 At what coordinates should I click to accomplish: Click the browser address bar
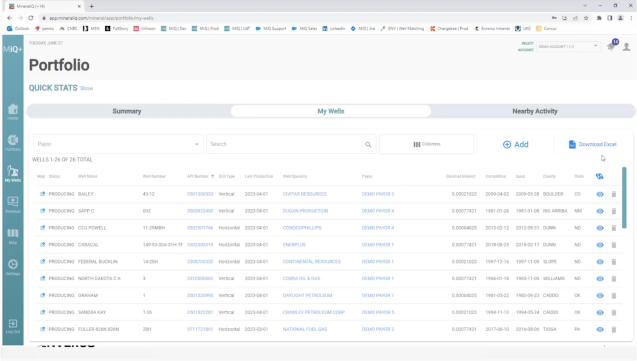(295, 18)
